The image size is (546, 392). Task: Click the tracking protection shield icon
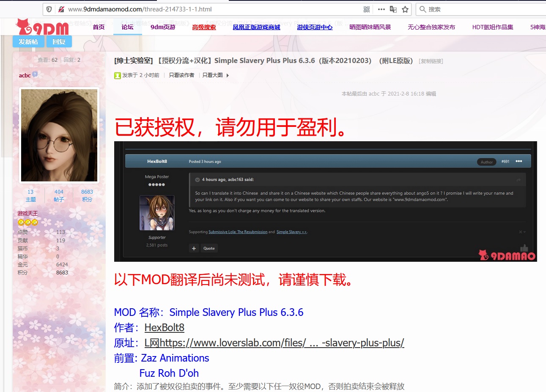coord(49,9)
